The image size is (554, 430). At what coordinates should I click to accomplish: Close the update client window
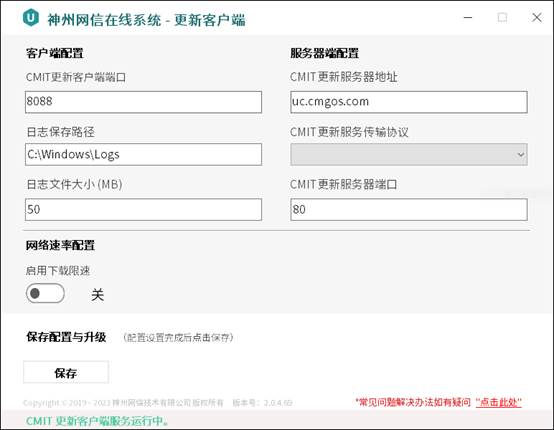pos(537,17)
